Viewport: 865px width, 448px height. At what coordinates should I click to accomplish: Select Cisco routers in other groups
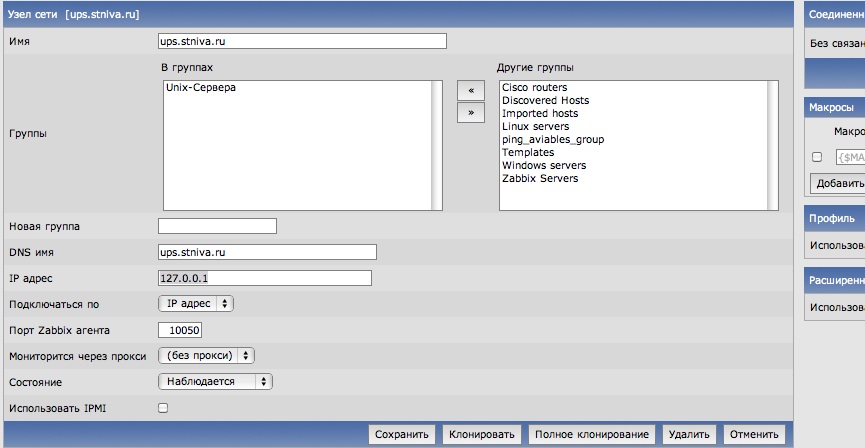[x=534, y=88]
